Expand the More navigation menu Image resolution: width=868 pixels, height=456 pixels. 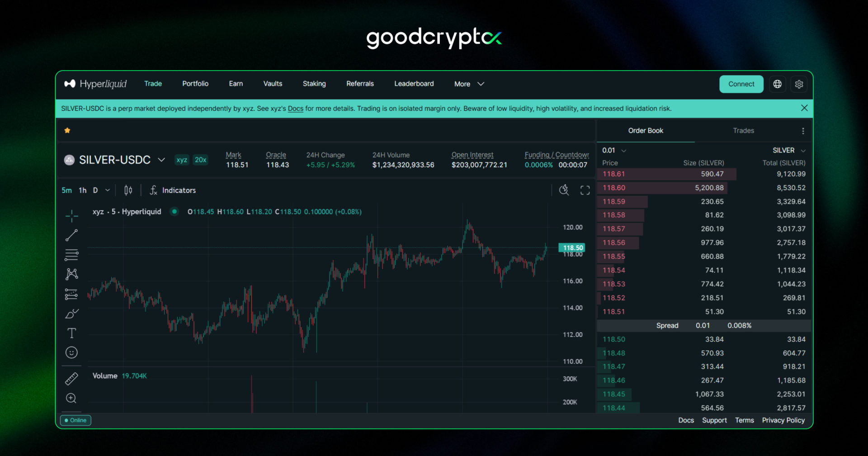pos(469,84)
